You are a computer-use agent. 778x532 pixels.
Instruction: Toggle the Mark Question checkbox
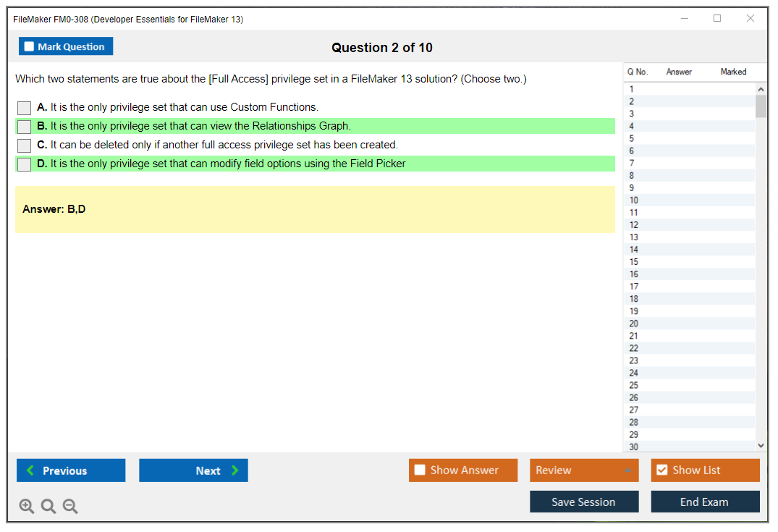[30, 47]
